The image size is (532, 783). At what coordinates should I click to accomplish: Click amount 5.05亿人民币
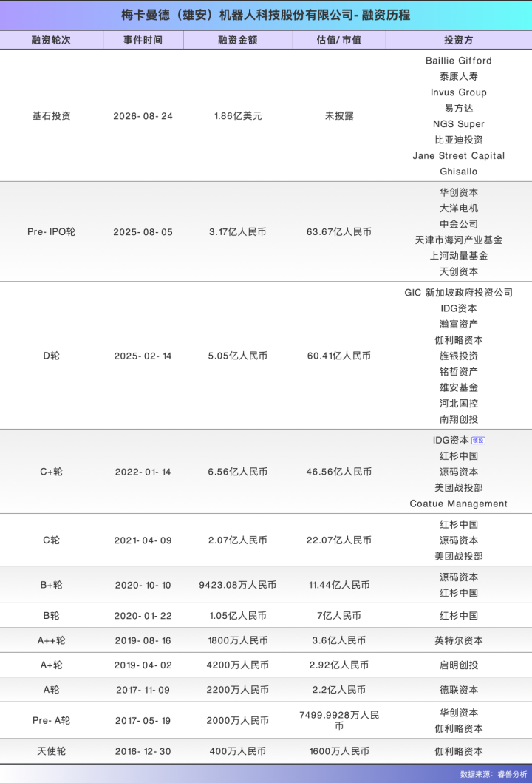point(238,356)
